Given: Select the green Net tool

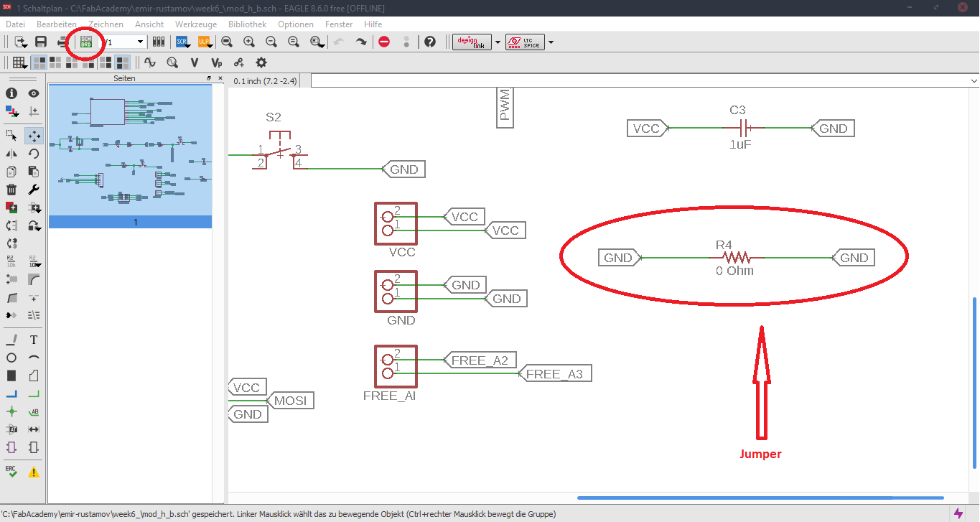Looking at the screenshot, I should pyautogui.click(x=33, y=393).
